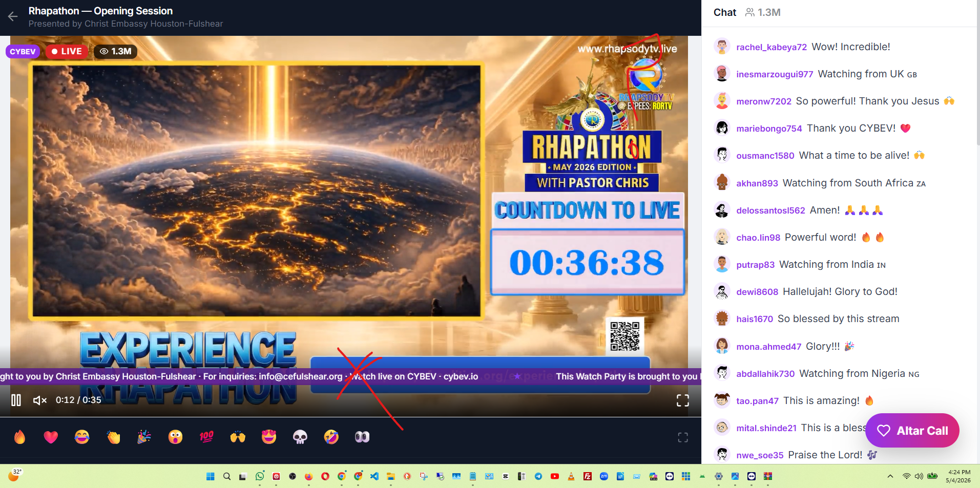Click username tao.pan47 in chat
The height and width of the screenshot is (488, 980).
[758, 401]
